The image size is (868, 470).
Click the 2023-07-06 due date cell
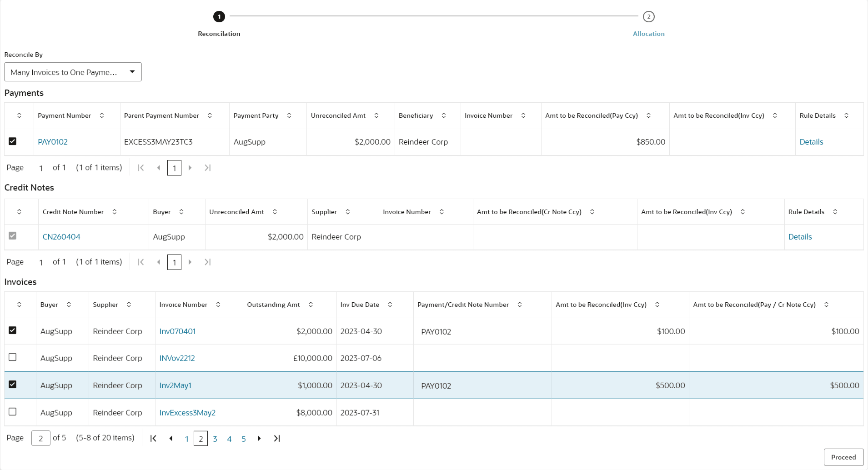(375, 358)
